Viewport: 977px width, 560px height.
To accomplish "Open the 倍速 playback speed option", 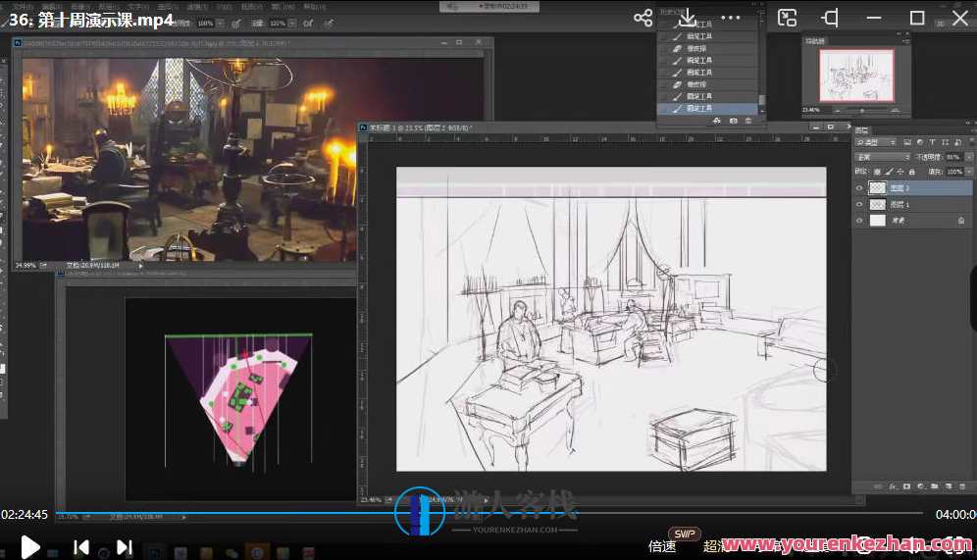I will [662, 546].
